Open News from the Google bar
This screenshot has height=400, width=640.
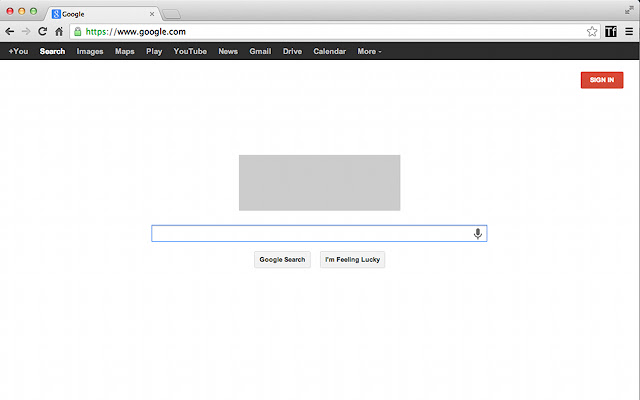(x=228, y=51)
